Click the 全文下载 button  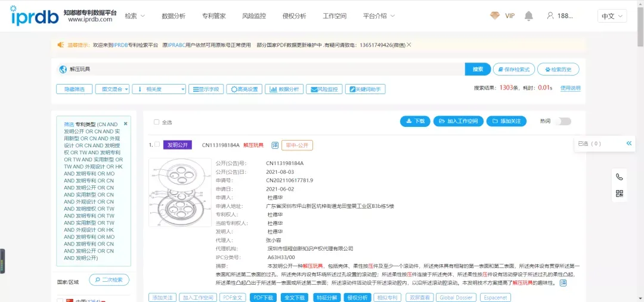pyautogui.click(x=295, y=297)
